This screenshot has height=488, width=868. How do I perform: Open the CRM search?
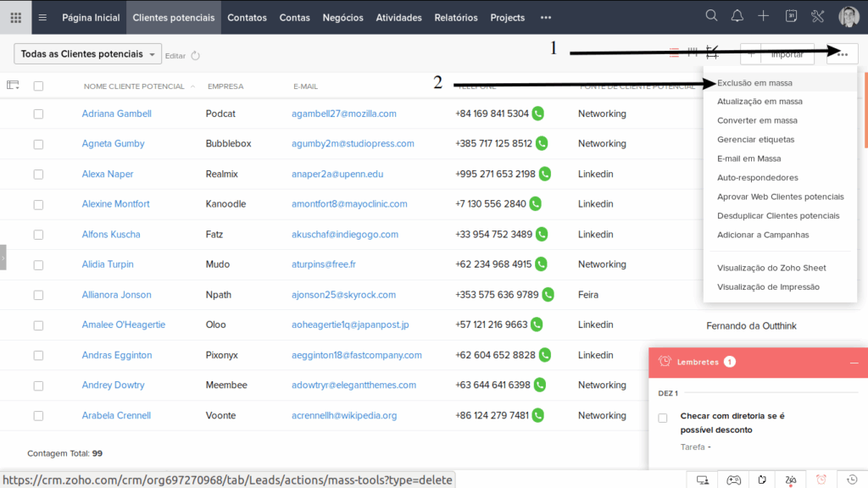[711, 16]
